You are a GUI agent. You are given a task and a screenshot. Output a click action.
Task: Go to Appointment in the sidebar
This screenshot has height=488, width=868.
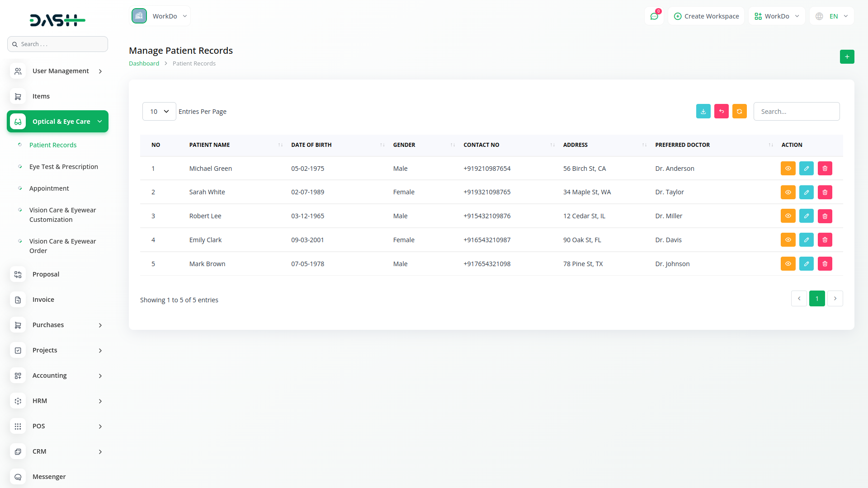[49, 188]
